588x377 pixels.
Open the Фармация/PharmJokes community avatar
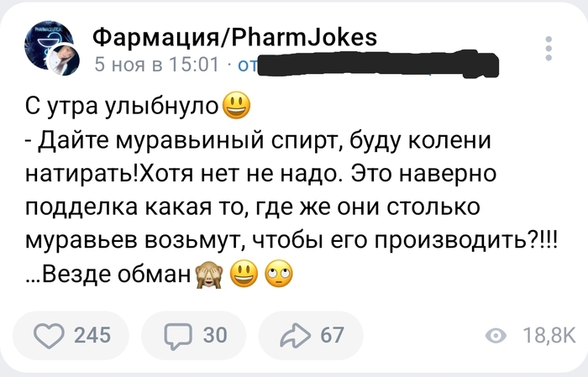(51, 50)
